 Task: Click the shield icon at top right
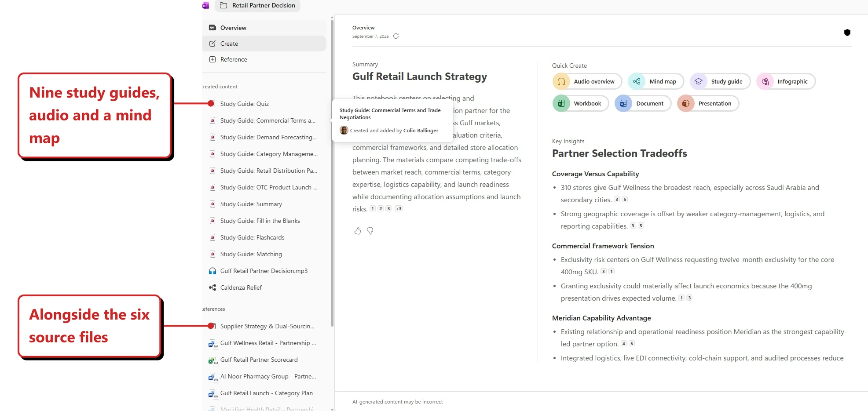(847, 33)
